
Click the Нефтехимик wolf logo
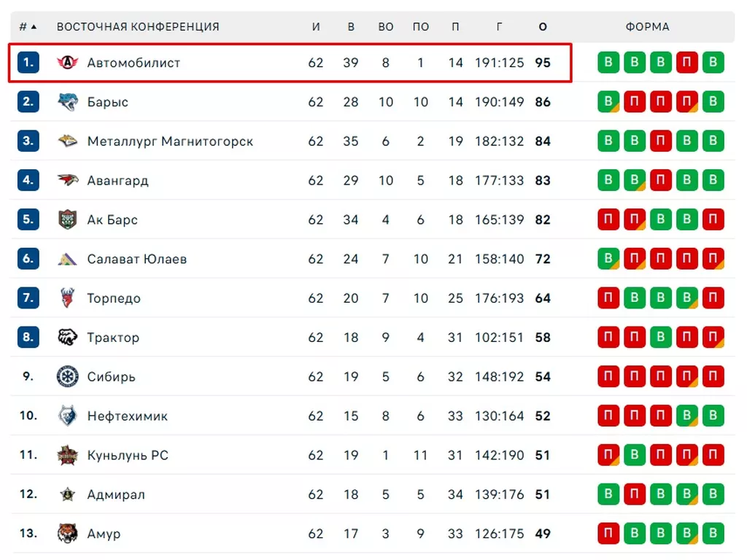point(68,416)
